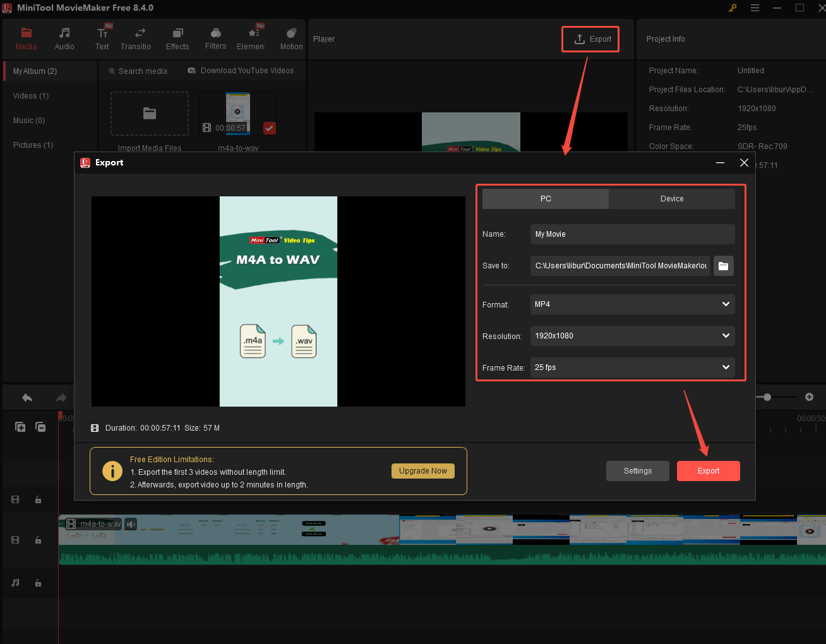
Task: Open the Effects panel
Action: pos(177,38)
